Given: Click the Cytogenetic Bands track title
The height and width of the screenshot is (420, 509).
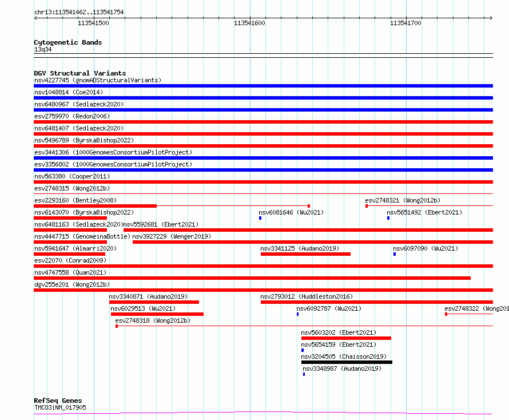Looking at the screenshot, I should (x=68, y=42).
